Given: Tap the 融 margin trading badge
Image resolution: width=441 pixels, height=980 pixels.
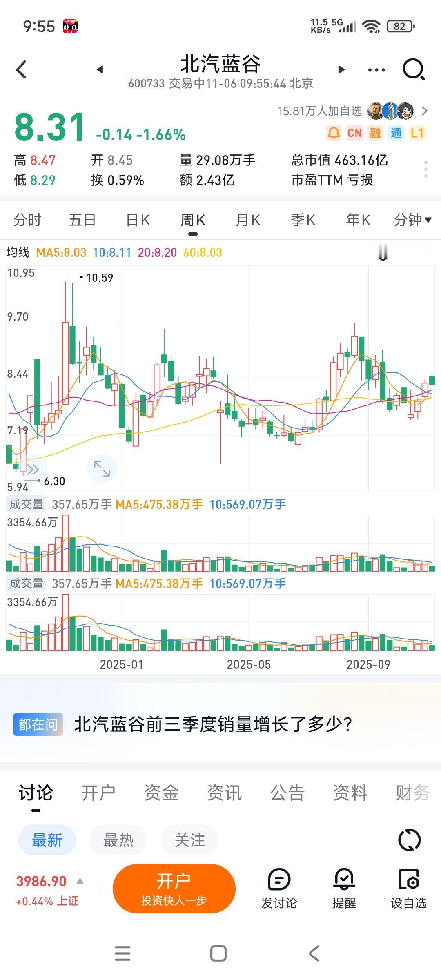Looking at the screenshot, I should point(375,133).
